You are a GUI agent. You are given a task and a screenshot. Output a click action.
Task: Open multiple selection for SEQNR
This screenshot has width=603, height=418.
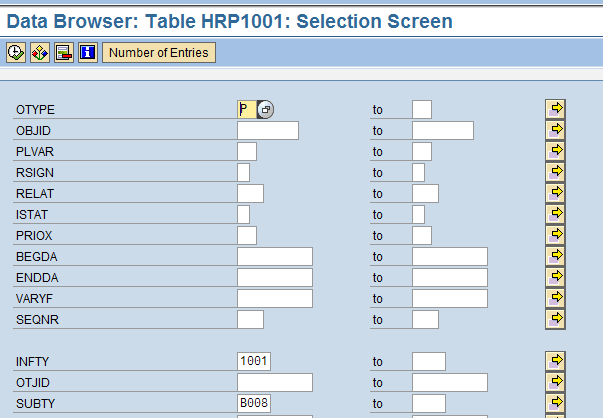pyautogui.click(x=556, y=319)
